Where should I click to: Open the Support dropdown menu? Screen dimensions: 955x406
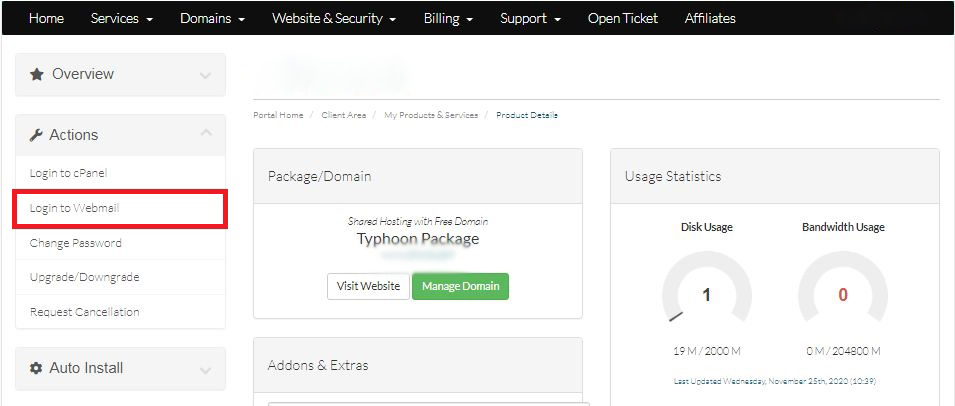[x=530, y=18]
